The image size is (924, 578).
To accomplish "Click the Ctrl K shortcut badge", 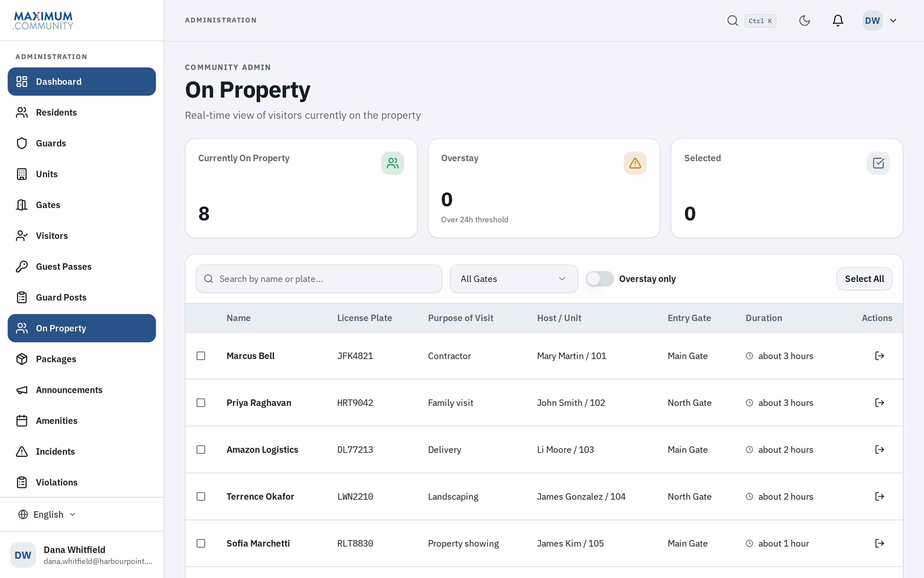I will tap(760, 21).
